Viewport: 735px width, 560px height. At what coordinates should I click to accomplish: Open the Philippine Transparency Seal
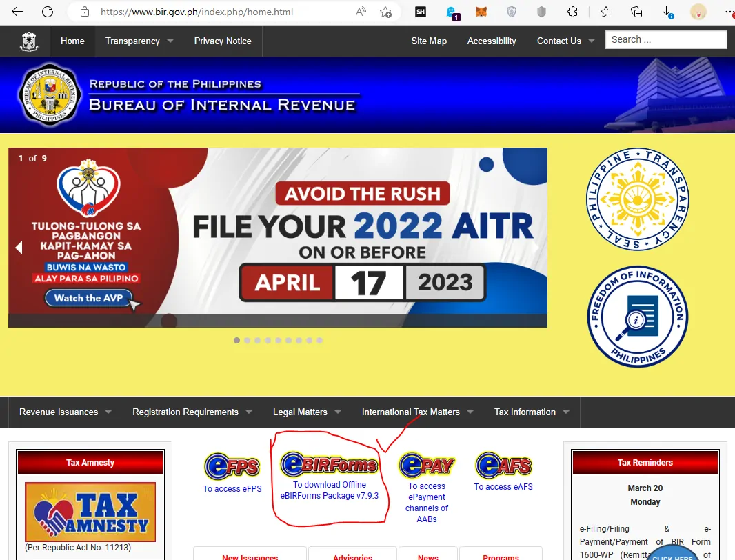[638, 199]
